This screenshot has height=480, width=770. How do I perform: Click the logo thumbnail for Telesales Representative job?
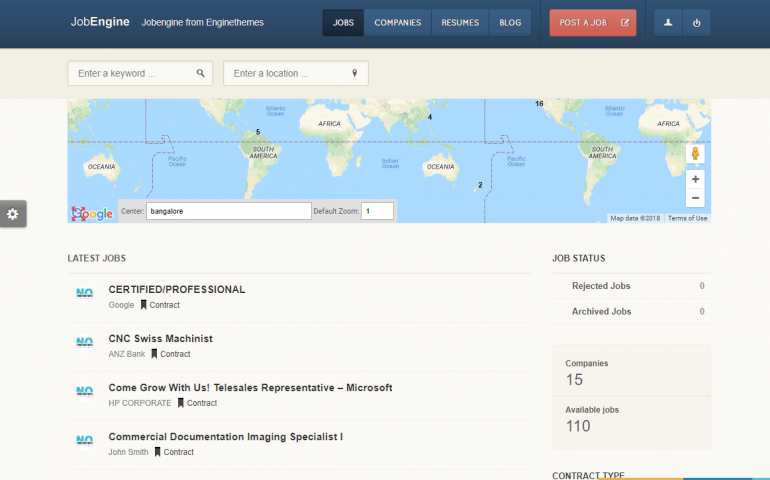(x=84, y=392)
